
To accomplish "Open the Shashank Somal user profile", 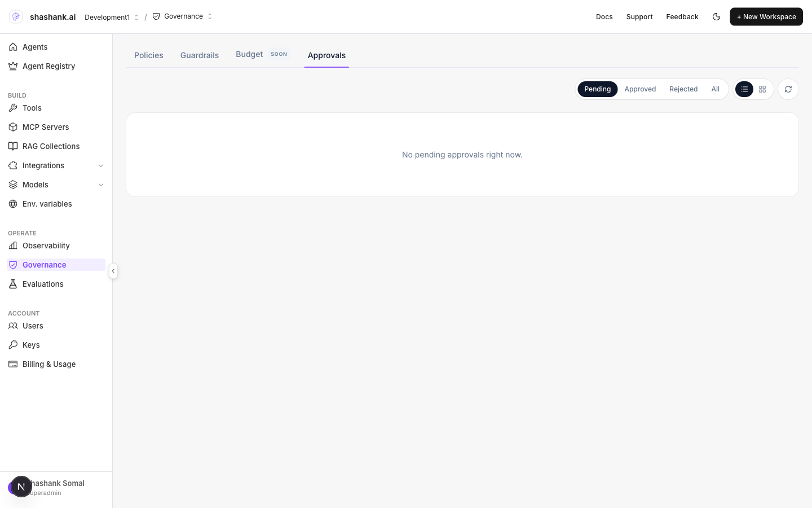I will [x=56, y=488].
